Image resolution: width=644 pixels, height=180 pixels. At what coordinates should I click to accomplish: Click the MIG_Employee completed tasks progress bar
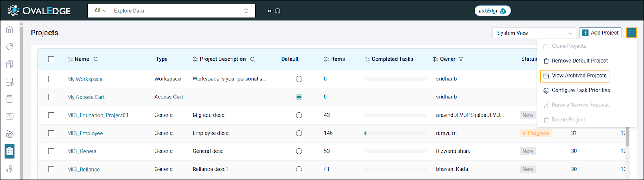(x=395, y=133)
